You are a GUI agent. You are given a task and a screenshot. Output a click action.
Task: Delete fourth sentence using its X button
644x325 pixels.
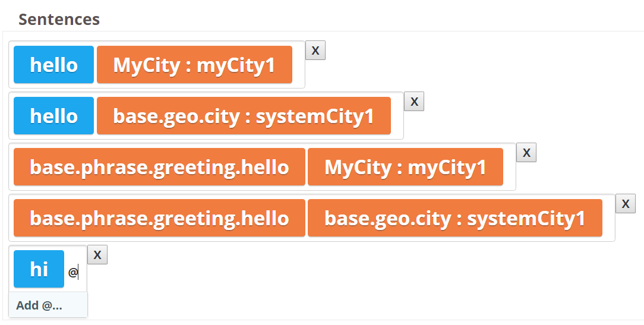(x=625, y=203)
